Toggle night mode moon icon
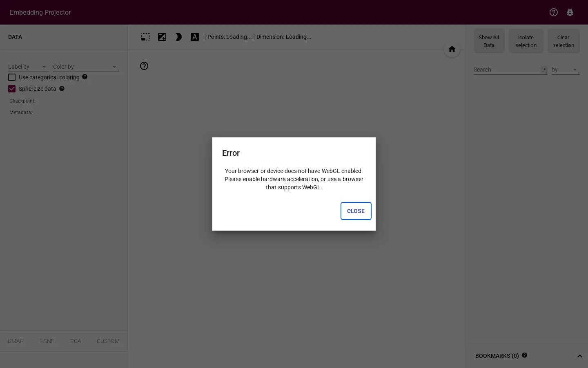588x368 pixels. click(178, 37)
